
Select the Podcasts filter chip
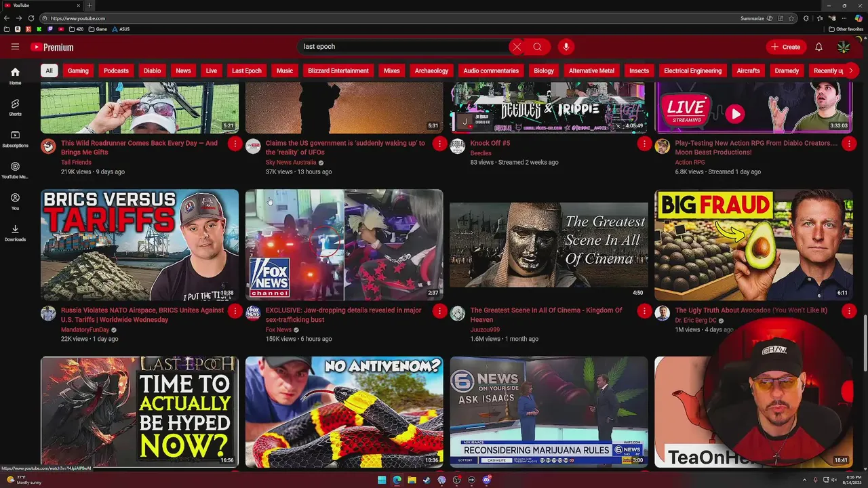pyautogui.click(x=116, y=70)
